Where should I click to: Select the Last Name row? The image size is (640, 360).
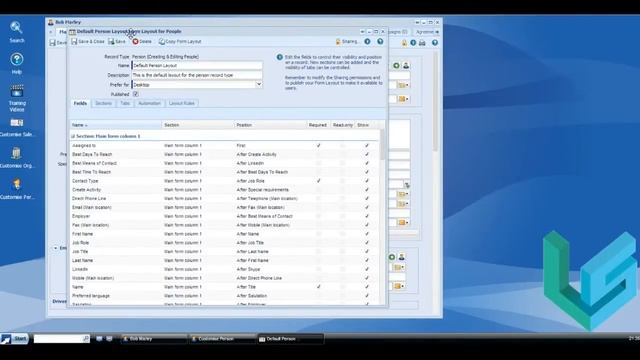point(224,260)
